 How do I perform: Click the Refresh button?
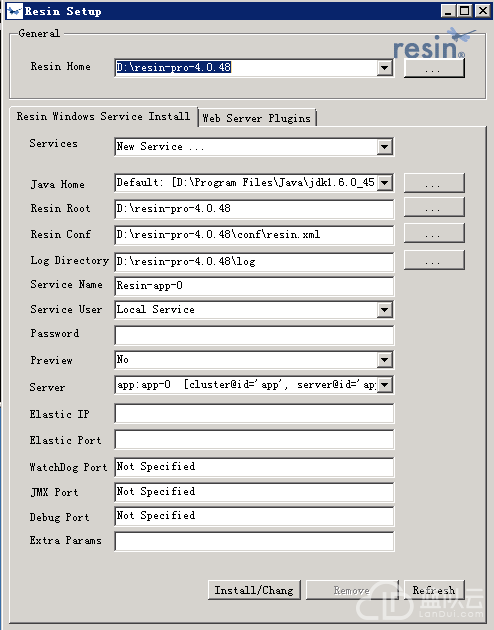[x=434, y=590]
